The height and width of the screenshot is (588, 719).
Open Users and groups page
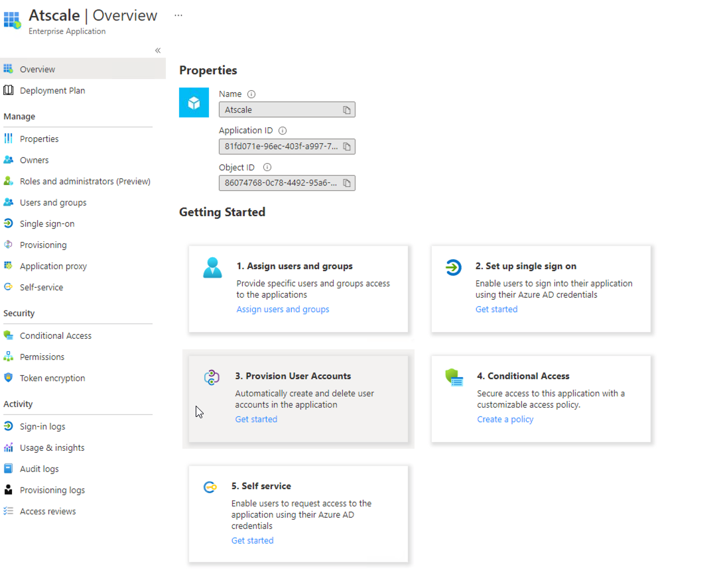(x=53, y=203)
